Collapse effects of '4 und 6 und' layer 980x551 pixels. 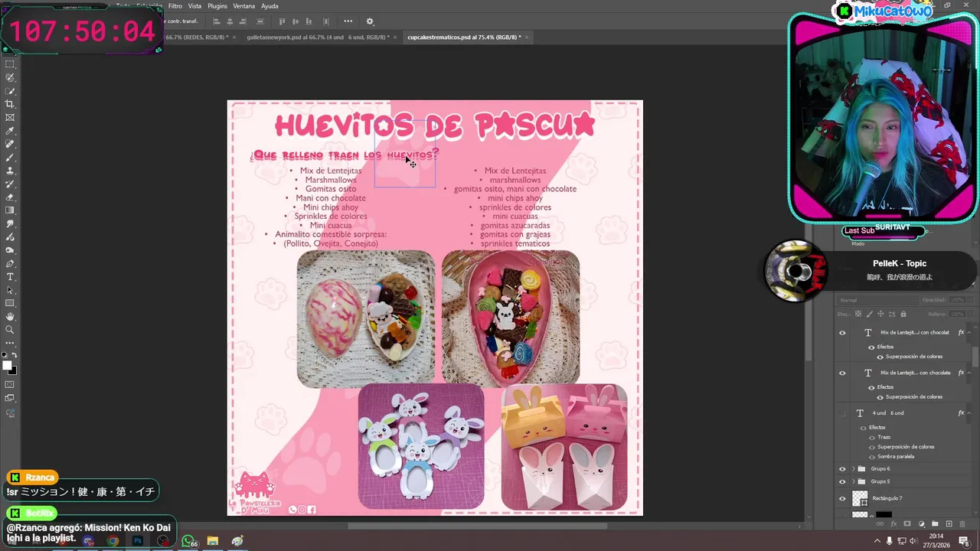point(969,413)
